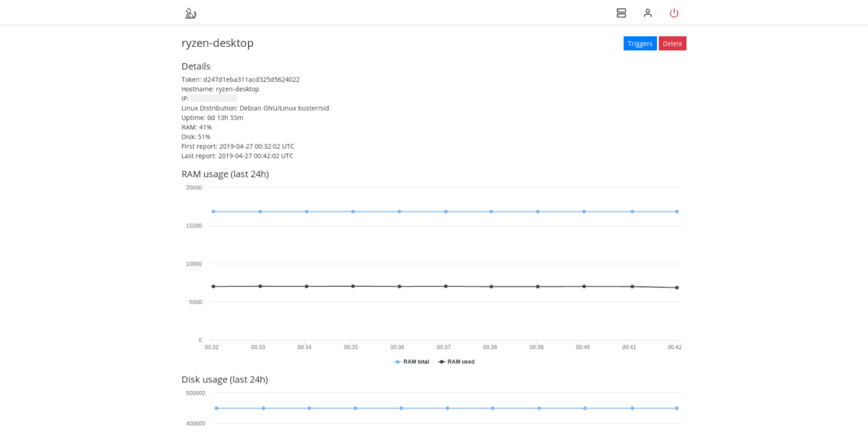The height and width of the screenshot is (435, 868).
Task: Toggle the RAM used legend entry
Action: coord(456,361)
